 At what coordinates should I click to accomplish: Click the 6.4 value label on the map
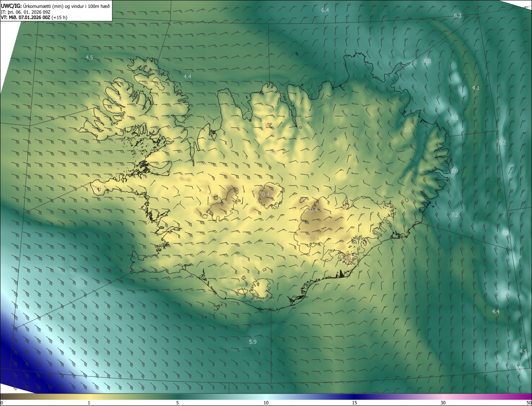pos(325,10)
